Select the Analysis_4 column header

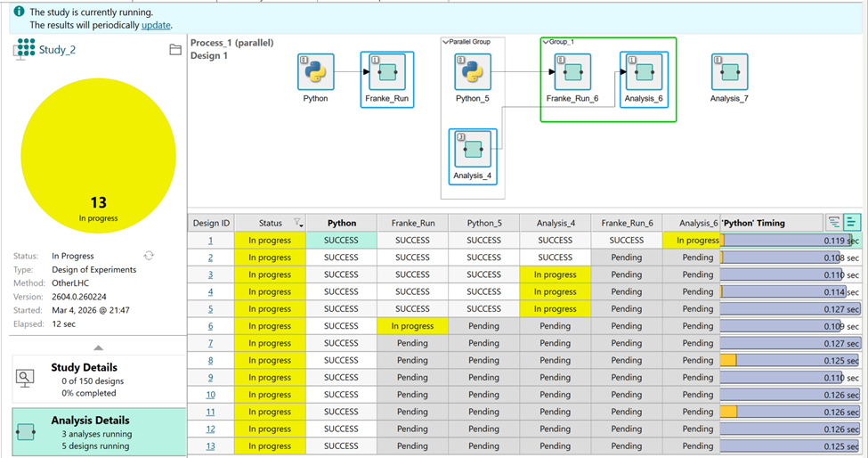(556, 223)
